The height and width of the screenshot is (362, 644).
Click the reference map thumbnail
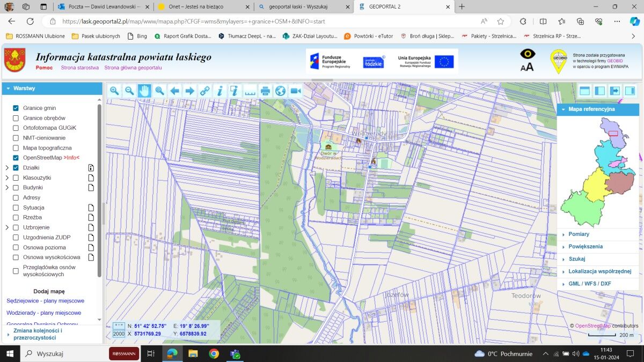[x=598, y=172]
